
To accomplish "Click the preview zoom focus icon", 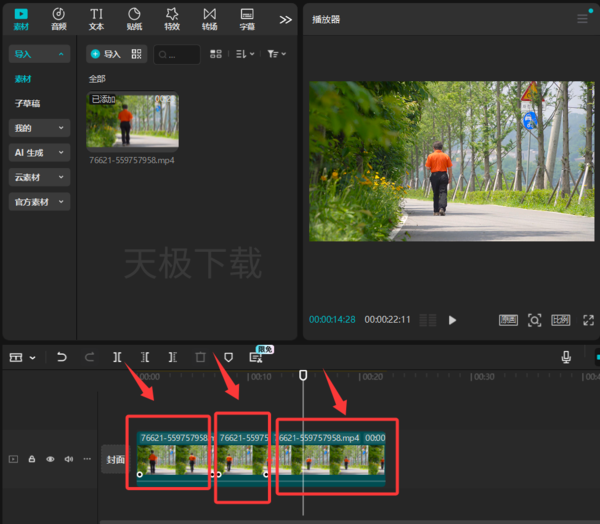I will [535, 320].
